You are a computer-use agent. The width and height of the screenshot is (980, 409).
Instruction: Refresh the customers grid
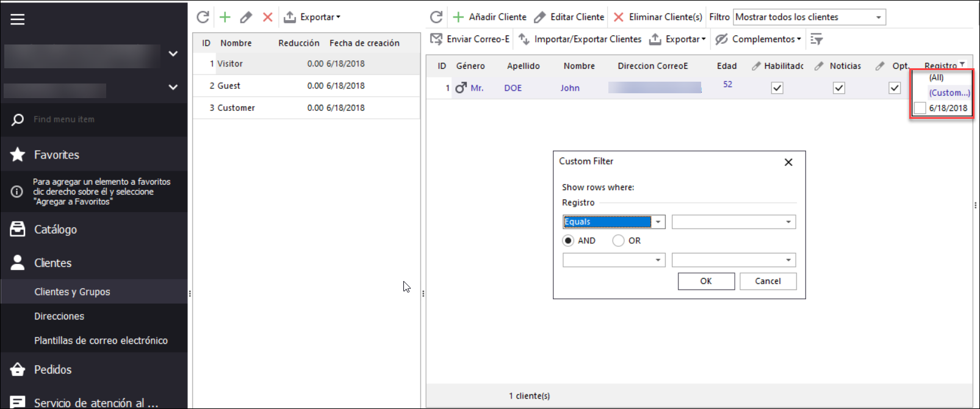tap(436, 17)
